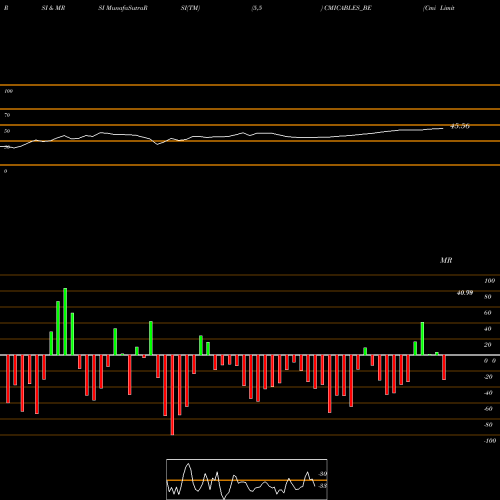The image size is (500, 500).
Task: Click the MR value label 40.99
Action: pos(465,293)
